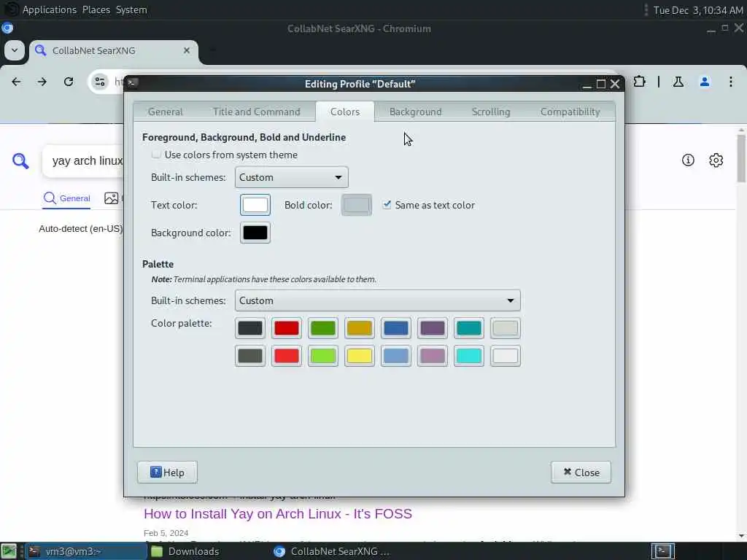Image resolution: width=747 pixels, height=560 pixels.
Task: Edit light green palette color
Action: click(323, 356)
